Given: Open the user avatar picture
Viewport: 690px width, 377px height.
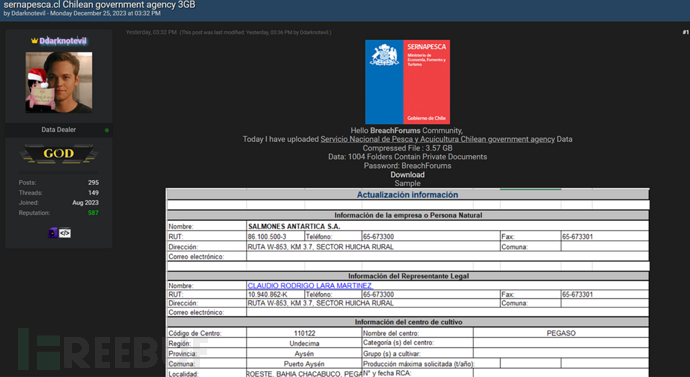Looking at the screenshot, I should pos(59,82).
